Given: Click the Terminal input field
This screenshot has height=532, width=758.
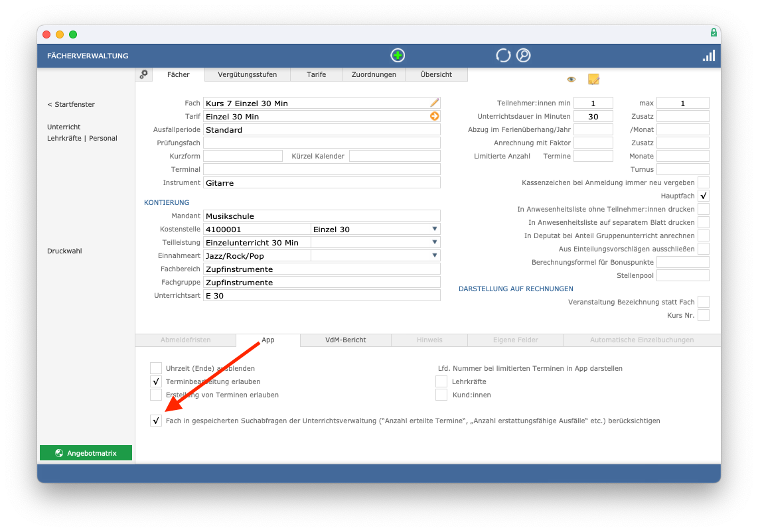Looking at the screenshot, I should (x=321, y=170).
